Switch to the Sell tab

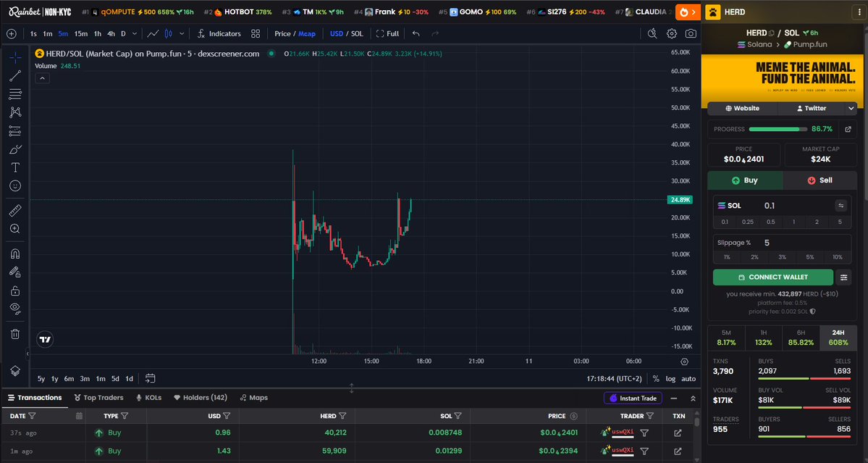(x=819, y=180)
